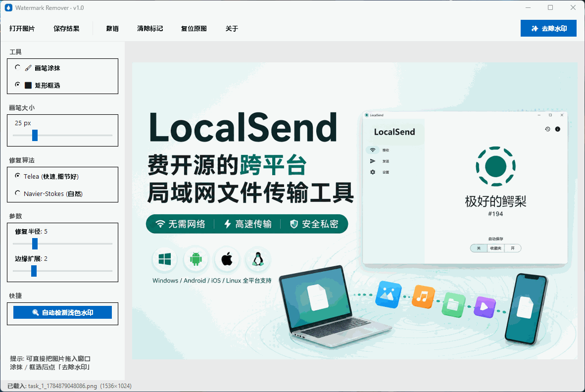Click the purple video play icon in image
Viewport: 585px width, 392px height.
(485, 307)
